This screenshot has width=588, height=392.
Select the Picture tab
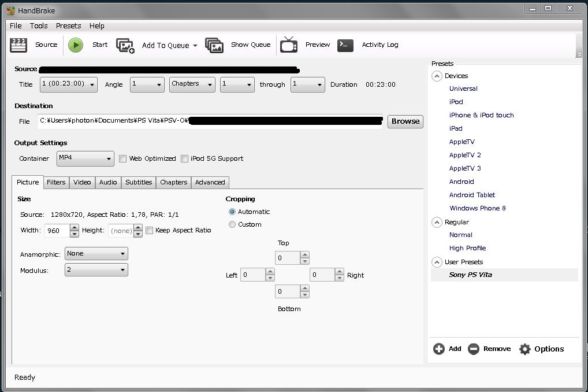tap(28, 182)
